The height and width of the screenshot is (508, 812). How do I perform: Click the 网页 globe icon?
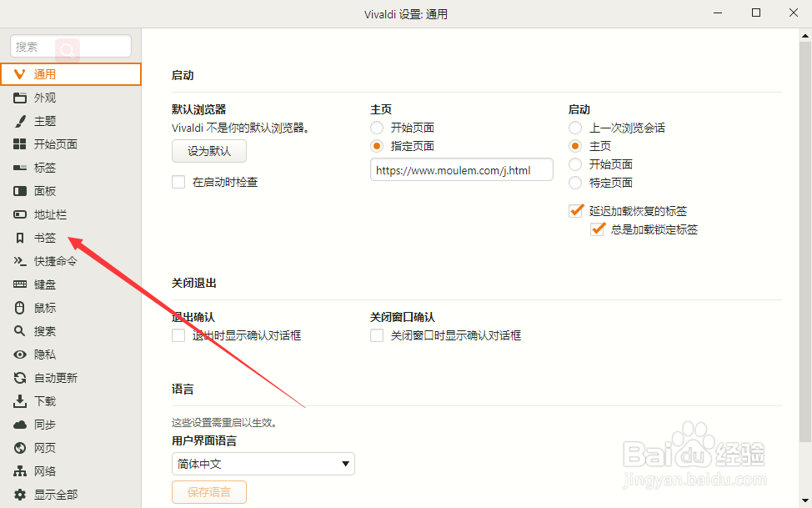coord(20,448)
